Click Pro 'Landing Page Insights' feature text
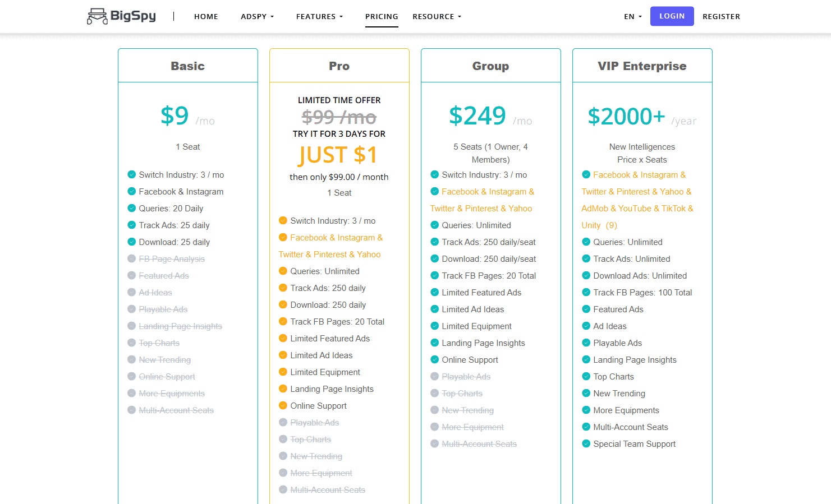Screen dimensions: 831x504 [x=332, y=389]
